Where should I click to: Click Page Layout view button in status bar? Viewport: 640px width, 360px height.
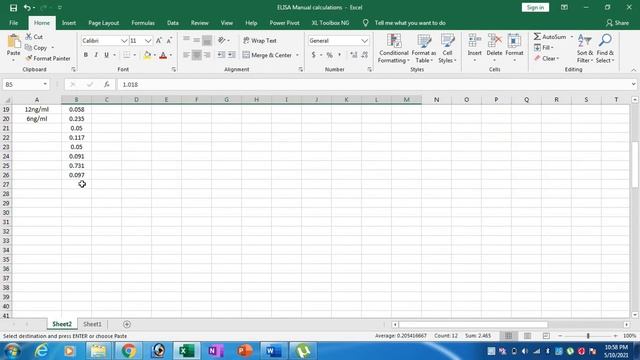point(527,336)
